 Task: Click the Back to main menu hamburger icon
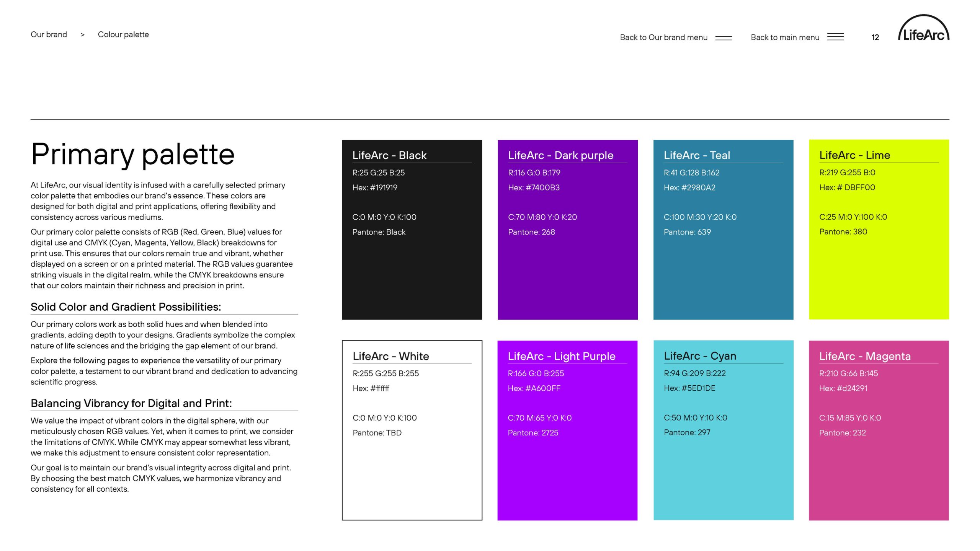point(835,37)
